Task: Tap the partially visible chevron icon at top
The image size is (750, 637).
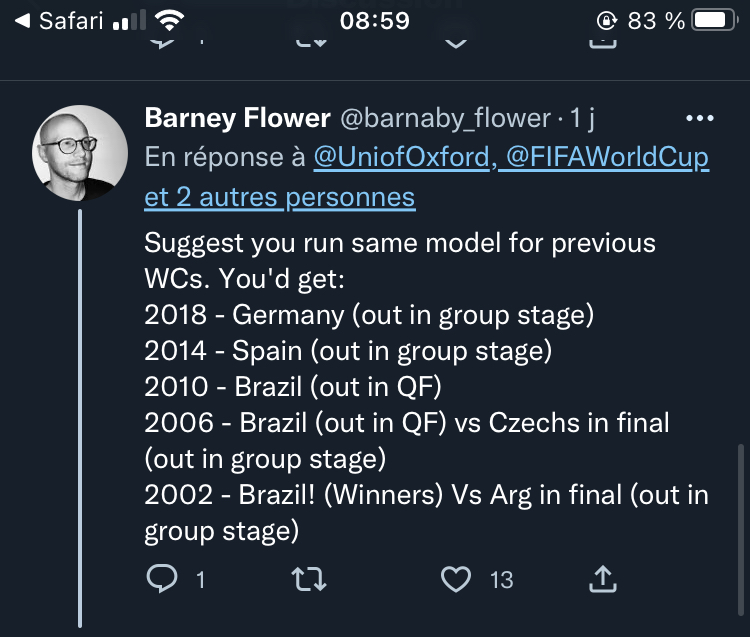Action: tap(456, 43)
